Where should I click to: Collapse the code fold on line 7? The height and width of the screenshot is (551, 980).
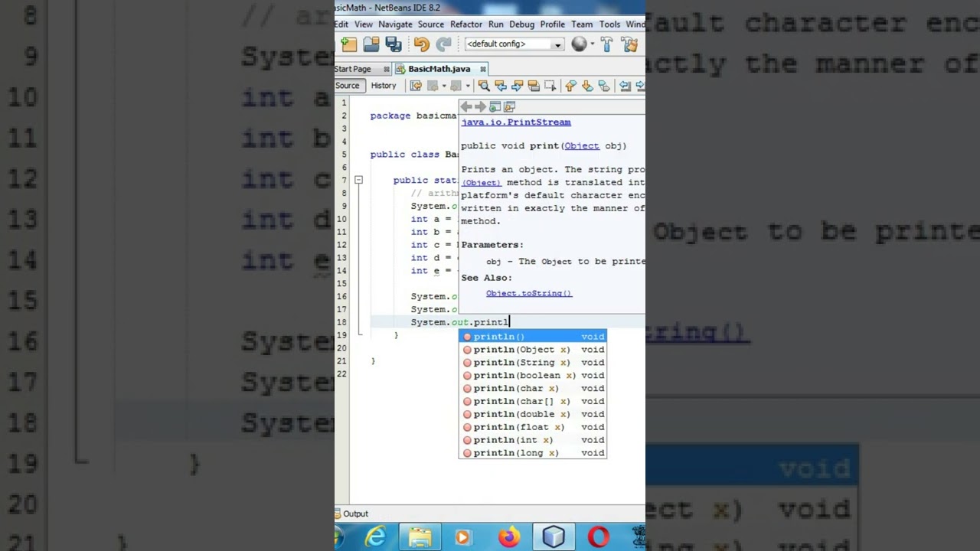358,181
